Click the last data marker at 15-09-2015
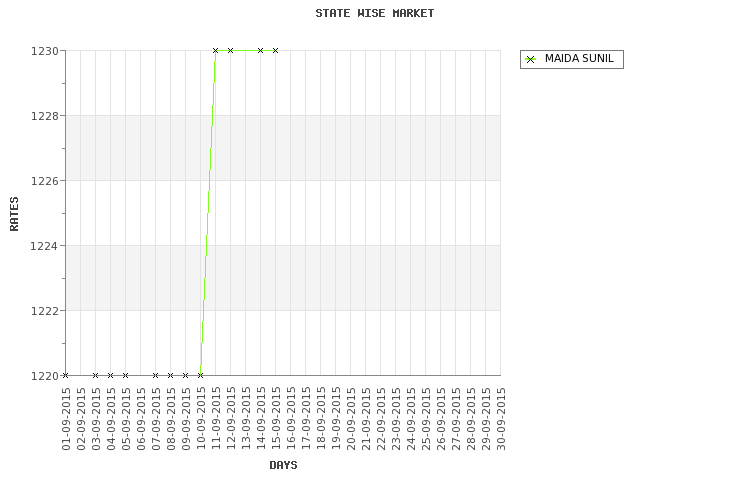This screenshot has width=750, height=500. [x=276, y=50]
